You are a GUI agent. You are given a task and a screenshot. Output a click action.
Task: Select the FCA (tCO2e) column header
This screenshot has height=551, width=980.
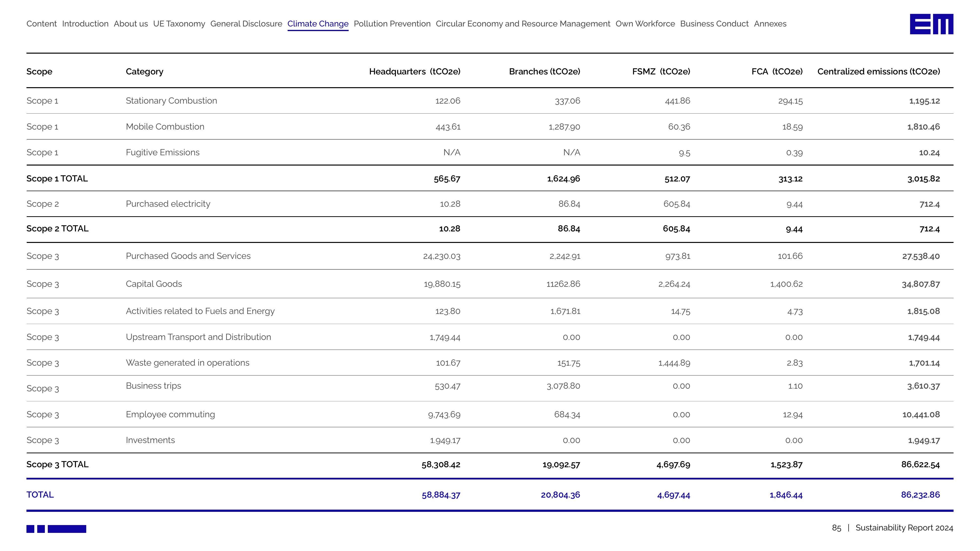777,72
